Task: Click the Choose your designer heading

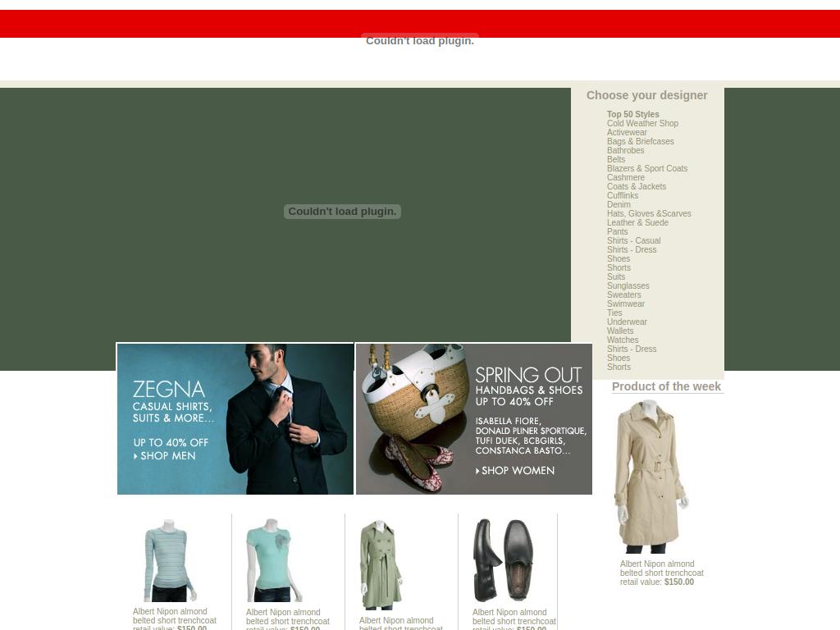Action: [646, 95]
